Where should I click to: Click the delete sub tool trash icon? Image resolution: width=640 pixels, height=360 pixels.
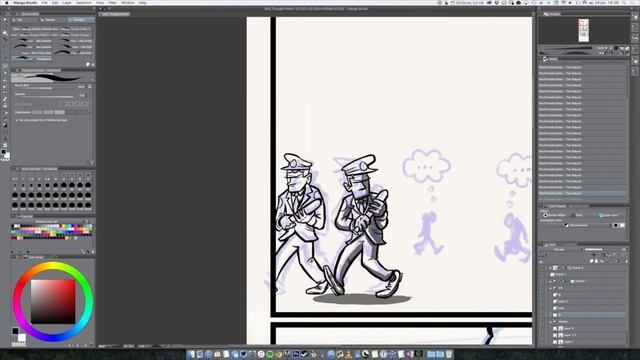[93, 65]
